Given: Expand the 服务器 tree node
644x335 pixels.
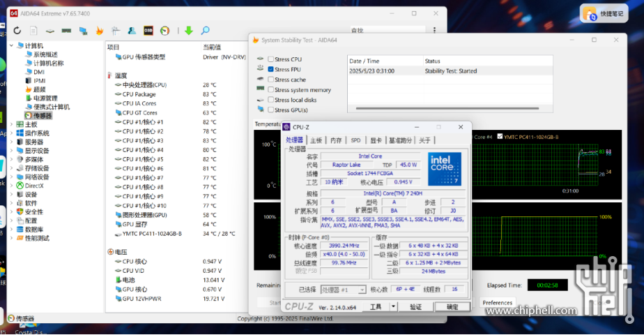Looking at the screenshot, I should coord(11,142).
